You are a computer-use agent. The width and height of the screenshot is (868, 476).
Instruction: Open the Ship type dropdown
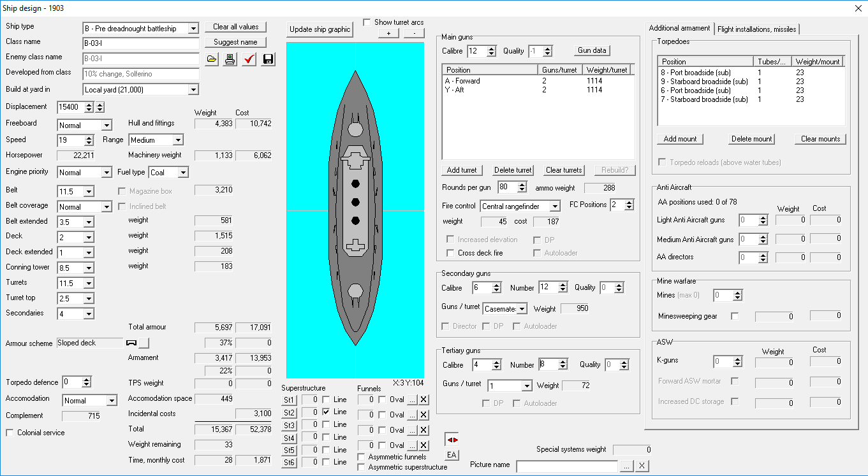pyautogui.click(x=193, y=29)
